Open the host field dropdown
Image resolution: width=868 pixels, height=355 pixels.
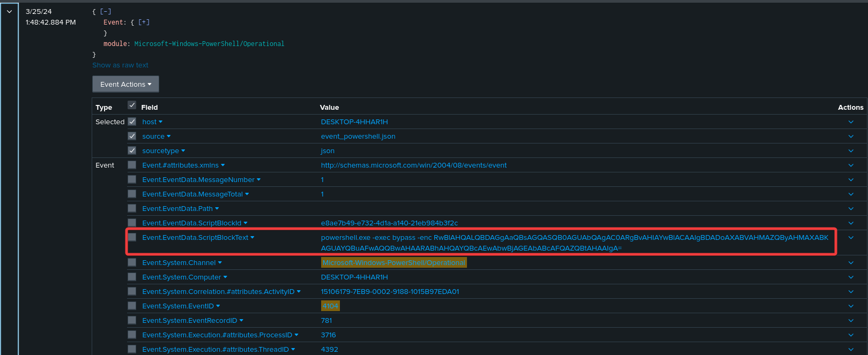click(152, 122)
